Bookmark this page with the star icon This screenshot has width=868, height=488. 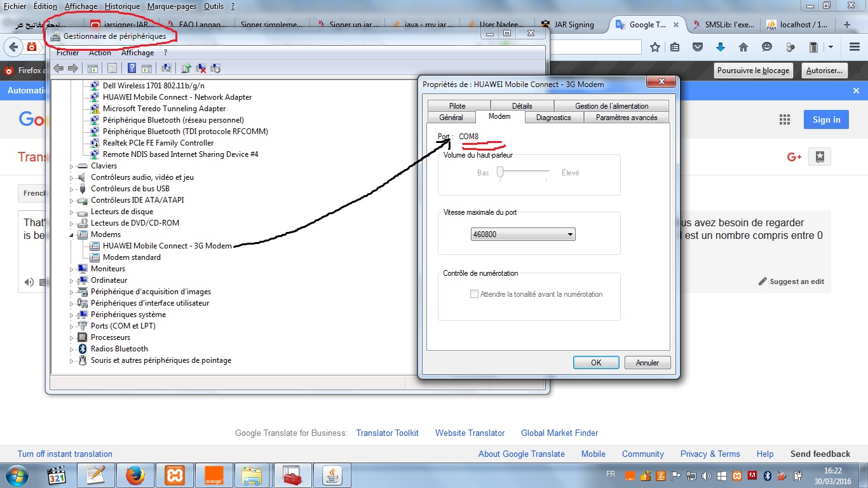pyautogui.click(x=655, y=47)
